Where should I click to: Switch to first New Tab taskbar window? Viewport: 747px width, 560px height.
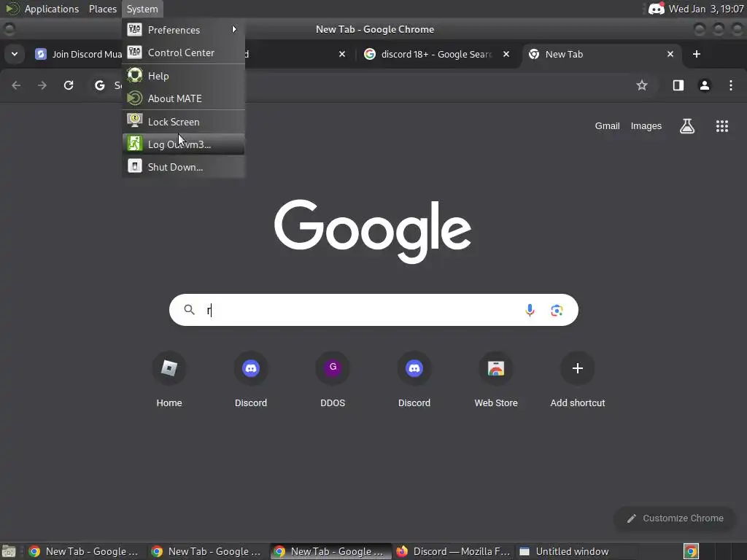(85, 551)
